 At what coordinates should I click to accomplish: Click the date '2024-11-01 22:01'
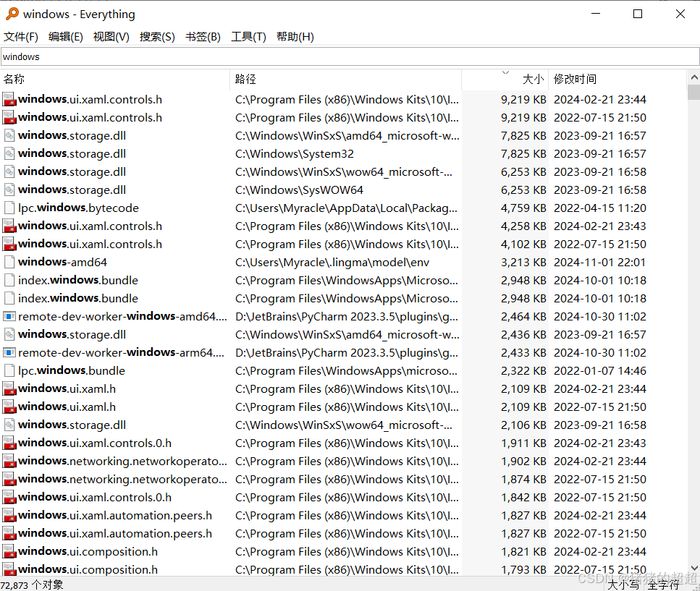coord(600,263)
